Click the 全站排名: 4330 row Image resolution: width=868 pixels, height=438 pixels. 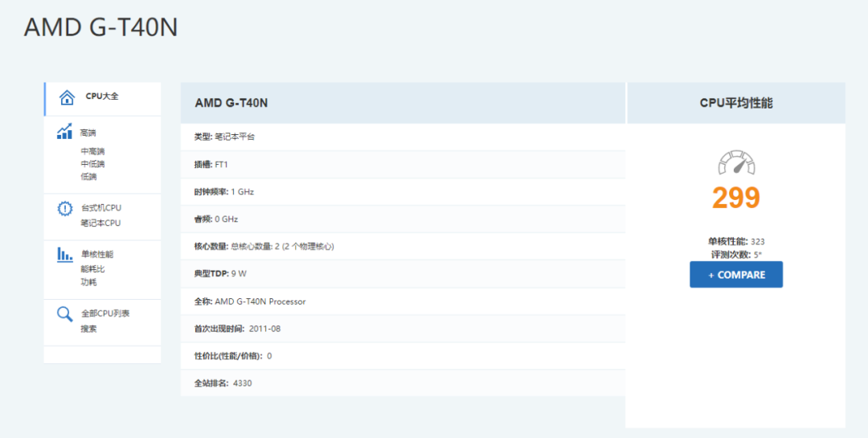click(403, 383)
